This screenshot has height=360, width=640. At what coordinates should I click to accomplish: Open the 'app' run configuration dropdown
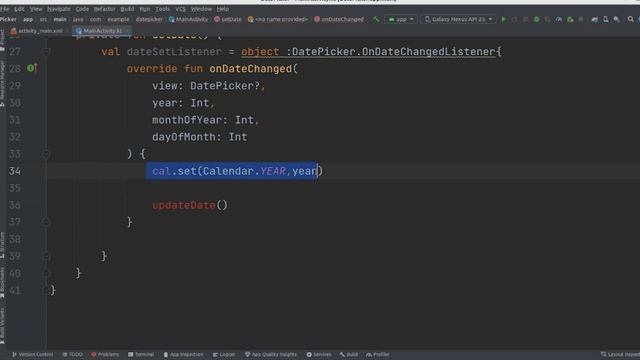click(x=401, y=19)
